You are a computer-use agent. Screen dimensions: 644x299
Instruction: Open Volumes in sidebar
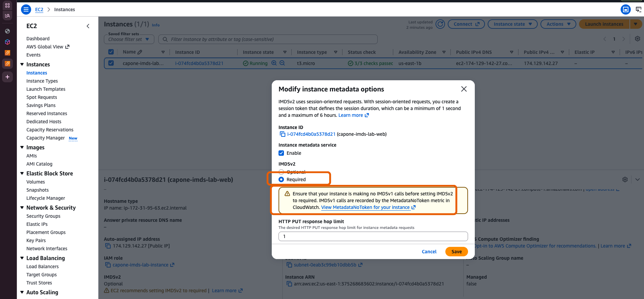coord(36,182)
